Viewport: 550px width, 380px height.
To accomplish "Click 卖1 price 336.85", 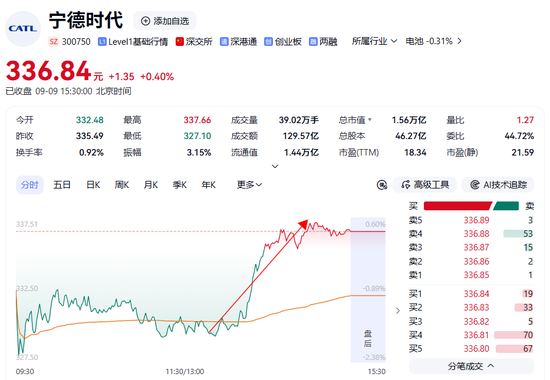I will (x=476, y=275).
